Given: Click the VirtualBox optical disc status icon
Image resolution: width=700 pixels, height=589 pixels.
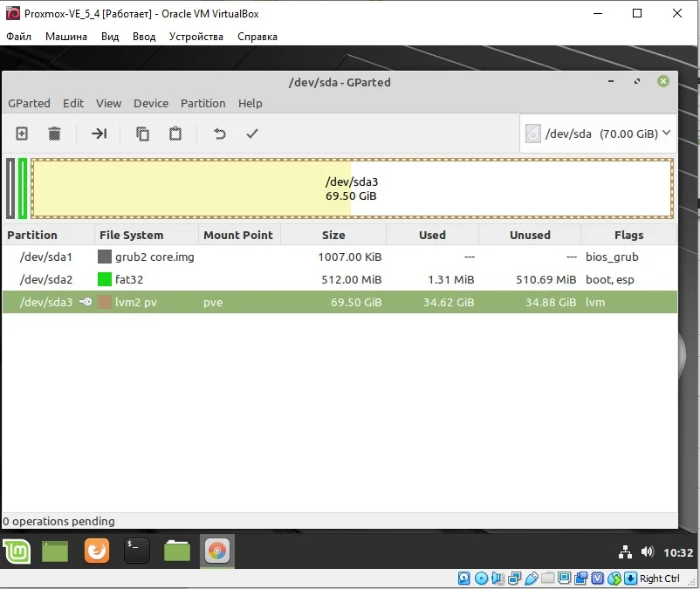Looking at the screenshot, I should click(x=481, y=579).
